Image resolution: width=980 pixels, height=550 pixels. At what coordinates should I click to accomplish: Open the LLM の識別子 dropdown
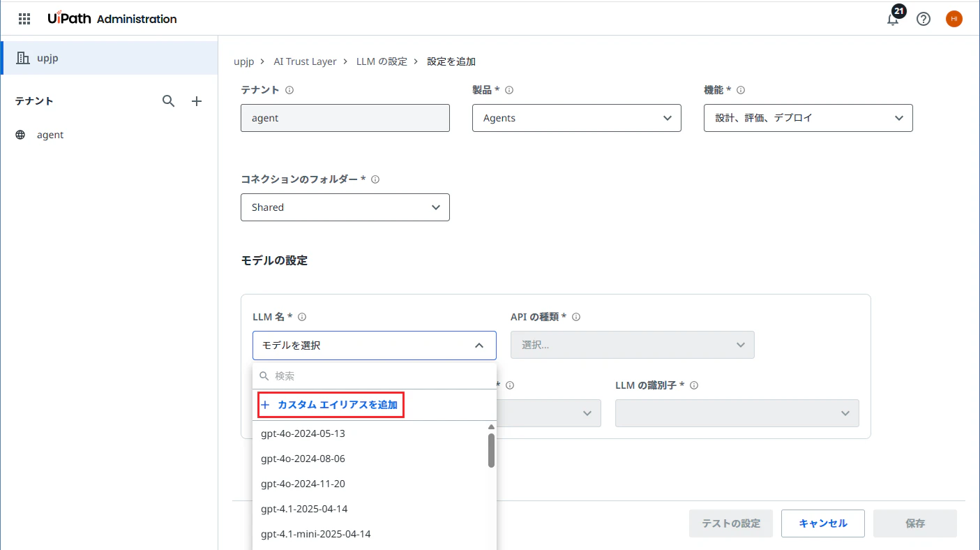[x=737, y=413]
